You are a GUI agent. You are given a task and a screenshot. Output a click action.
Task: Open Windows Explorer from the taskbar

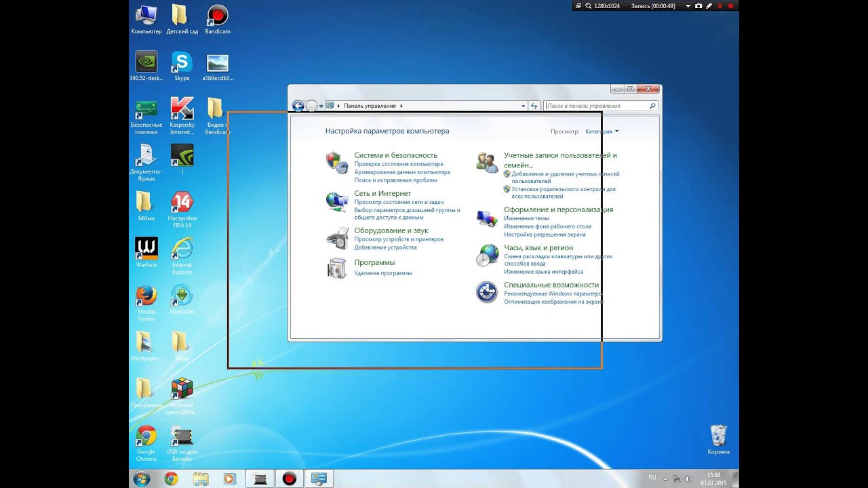coord(201,479)
